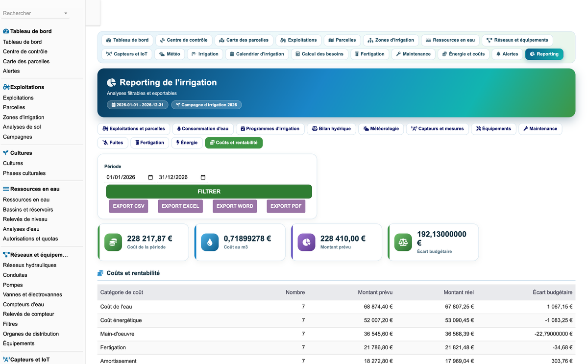Open Vannes et électrovannes in the sidebar
588x364 pixels.
32,294
